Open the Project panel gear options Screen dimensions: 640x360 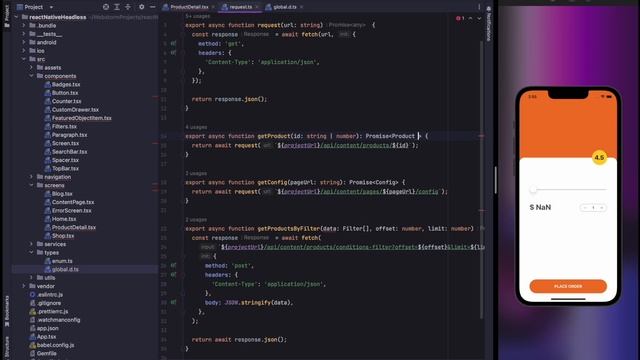(142, 7)
